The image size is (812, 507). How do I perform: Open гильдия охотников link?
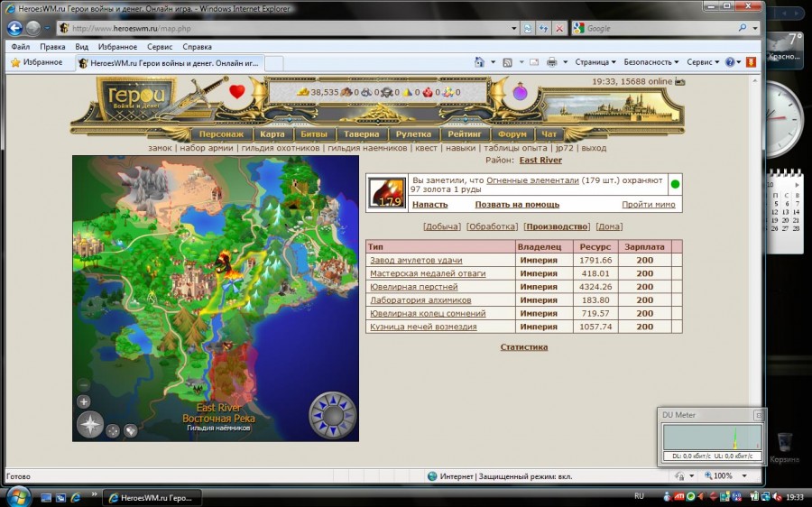281,148
